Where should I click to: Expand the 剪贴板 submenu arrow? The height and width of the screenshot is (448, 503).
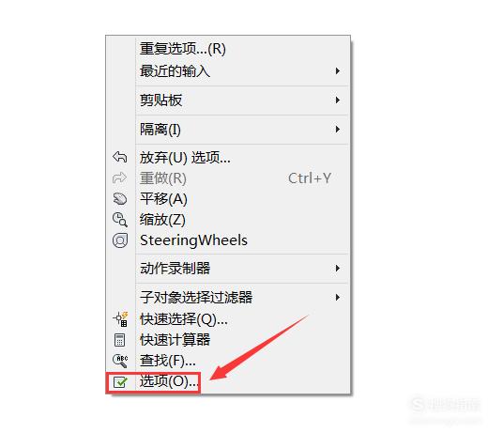(x=338, y=100)
